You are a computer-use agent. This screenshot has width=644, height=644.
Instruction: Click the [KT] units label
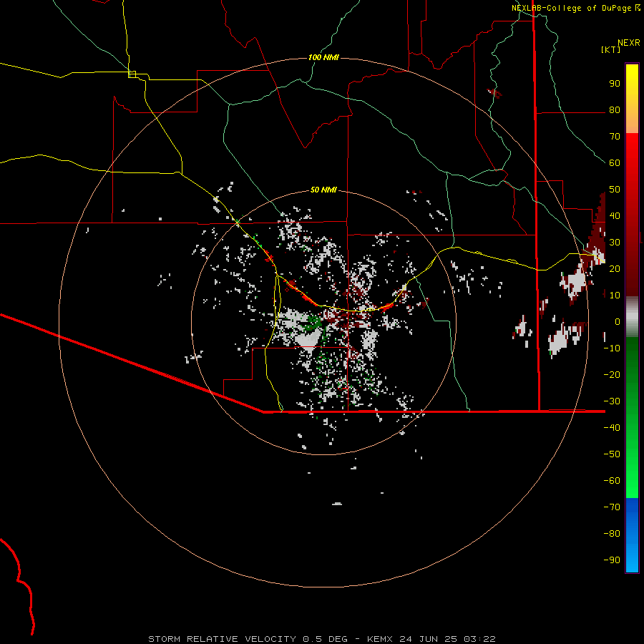[x=610, y=49]
